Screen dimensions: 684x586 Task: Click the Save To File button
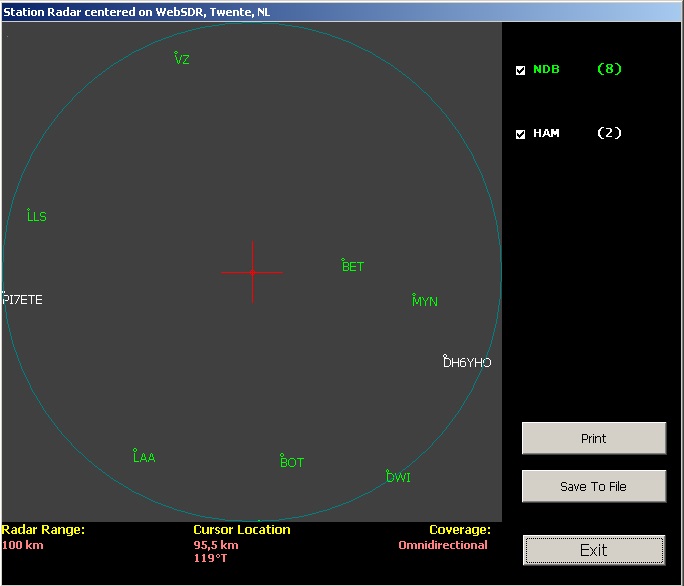[594, 486]
